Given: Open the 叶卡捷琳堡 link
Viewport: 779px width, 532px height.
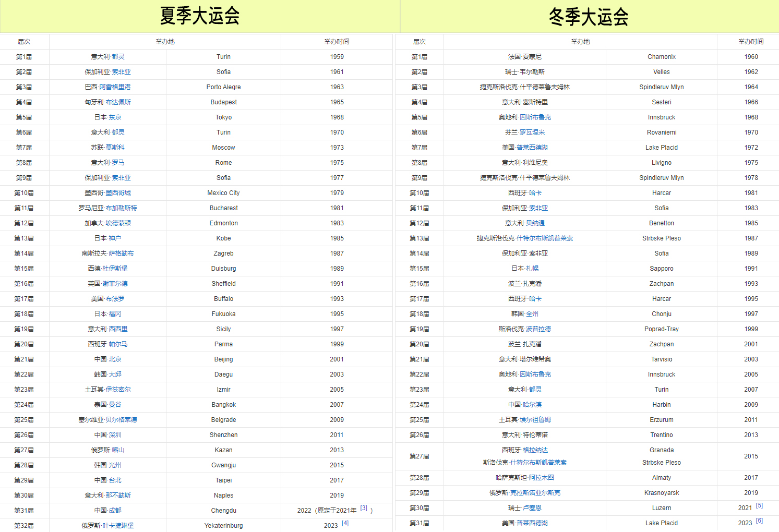Looking at the screenshot, I should pyautogui.click(x=118, y=526).
